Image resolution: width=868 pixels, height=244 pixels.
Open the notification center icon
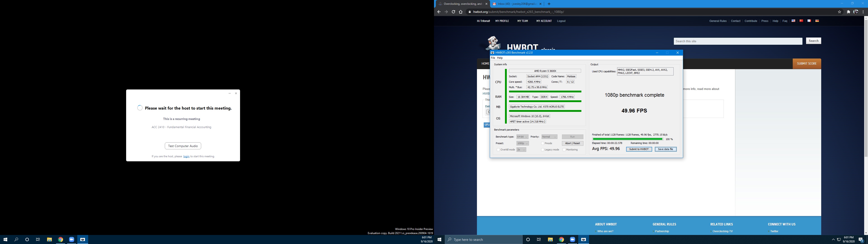point(861,240)
